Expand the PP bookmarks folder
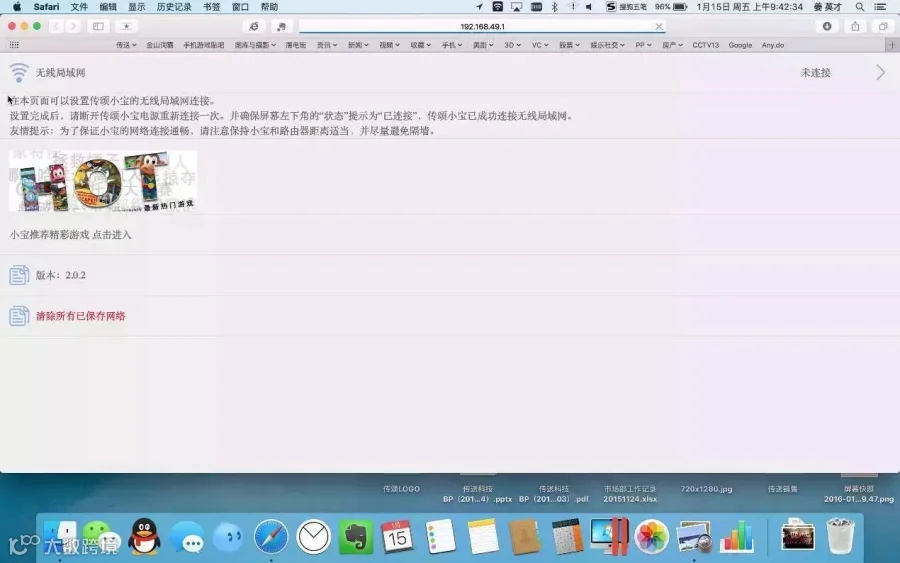This screenshot has height=563, width=900. click(x=643, y=45)
